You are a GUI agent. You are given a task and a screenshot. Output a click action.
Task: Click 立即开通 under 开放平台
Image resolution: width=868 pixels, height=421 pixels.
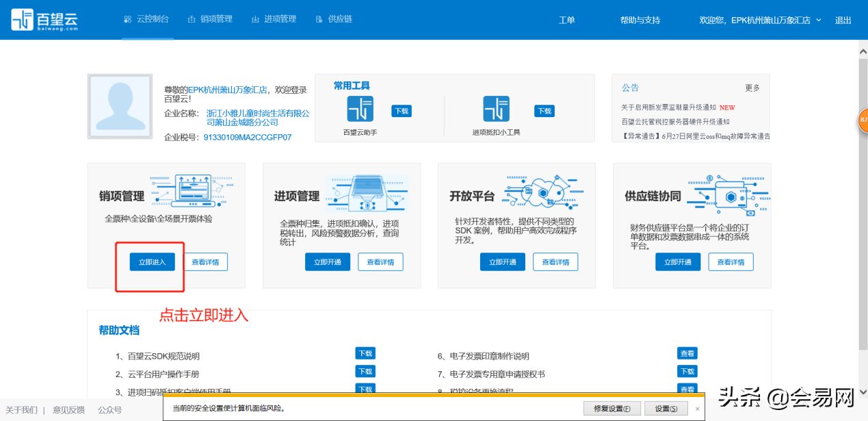(503, 261)
